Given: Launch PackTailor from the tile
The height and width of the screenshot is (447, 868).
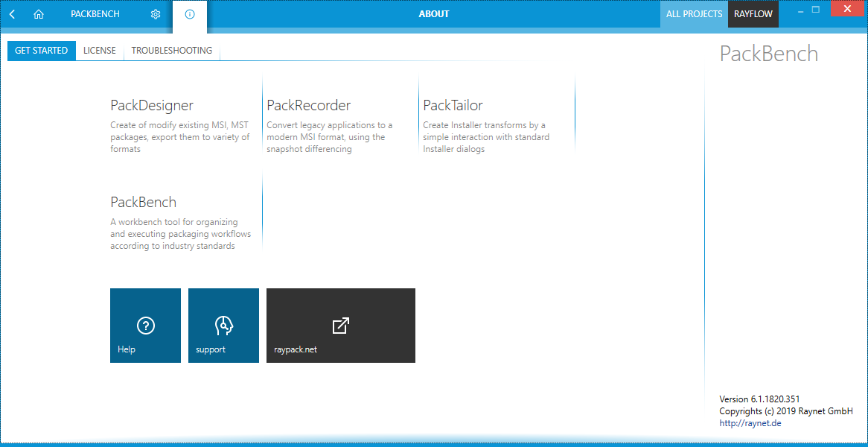Looking at the screenshot, I should click(495, 127).
